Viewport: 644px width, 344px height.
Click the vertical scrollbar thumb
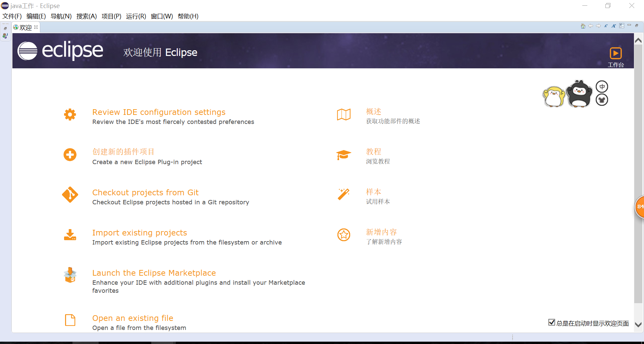638,174
